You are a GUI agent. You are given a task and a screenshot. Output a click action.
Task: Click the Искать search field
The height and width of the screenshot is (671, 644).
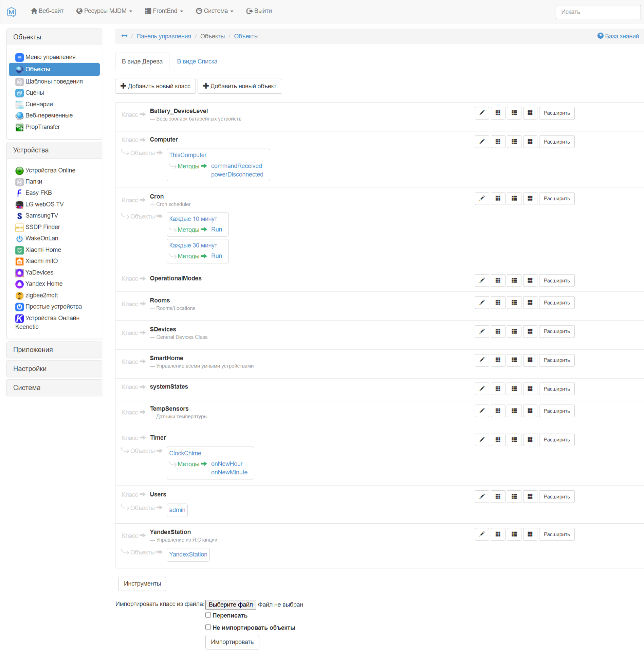[597, 12]
